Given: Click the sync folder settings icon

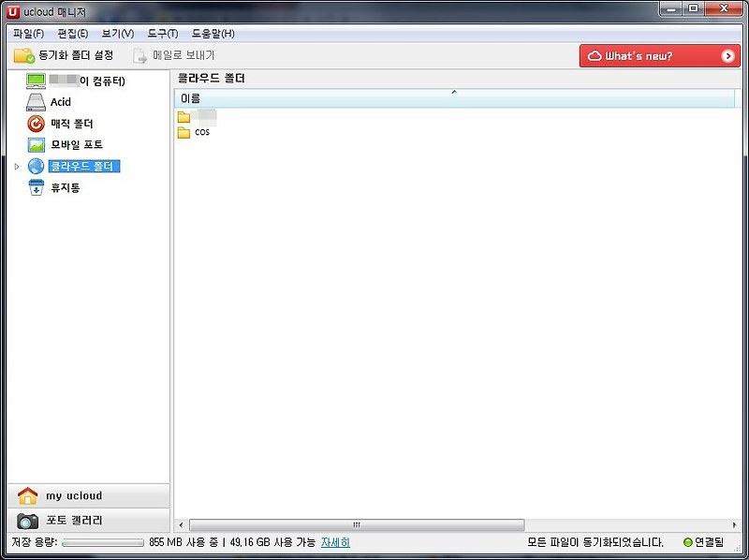Looking at the screenshot, I should [24, 55].
